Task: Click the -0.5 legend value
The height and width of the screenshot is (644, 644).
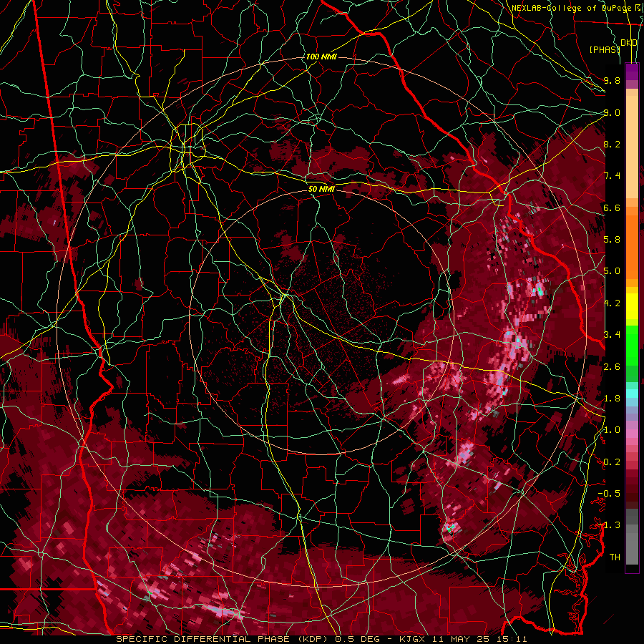Action: pyautogui.click(x=609, y=493)
